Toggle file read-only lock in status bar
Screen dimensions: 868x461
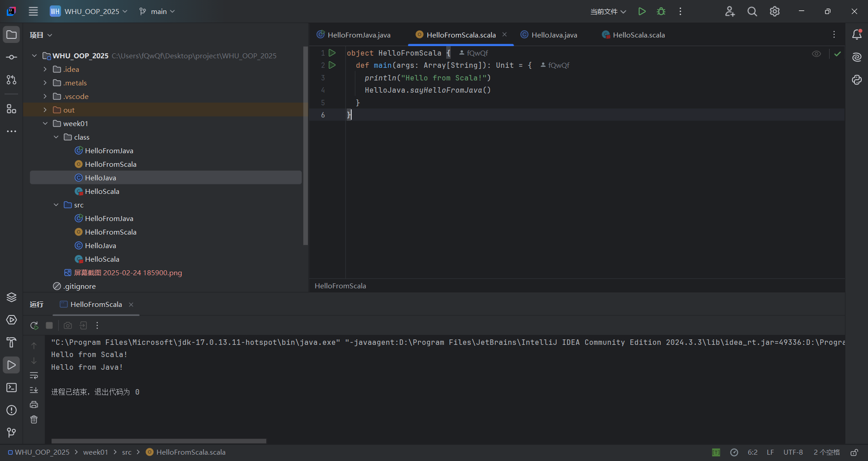(854, 452)
